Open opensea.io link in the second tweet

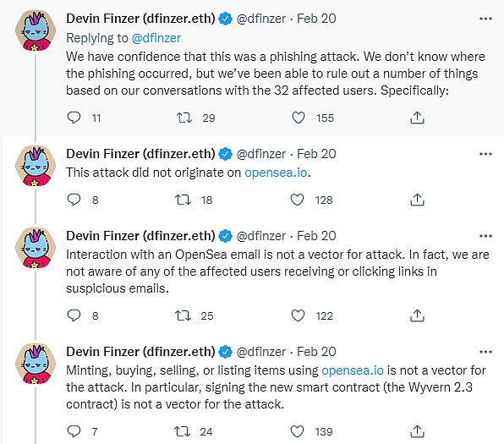[276, 173]
